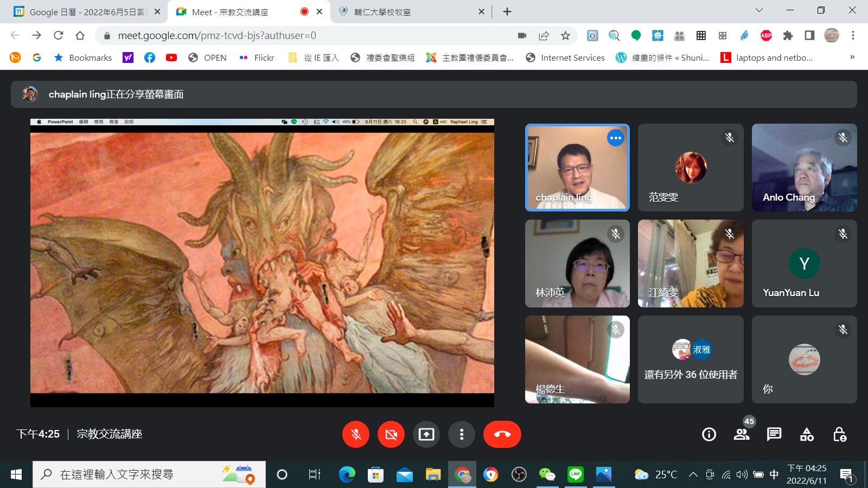This screenshot has width=868, height=488.
Task: Switch to Google Calendar tab
Action: tap(87, 12)
